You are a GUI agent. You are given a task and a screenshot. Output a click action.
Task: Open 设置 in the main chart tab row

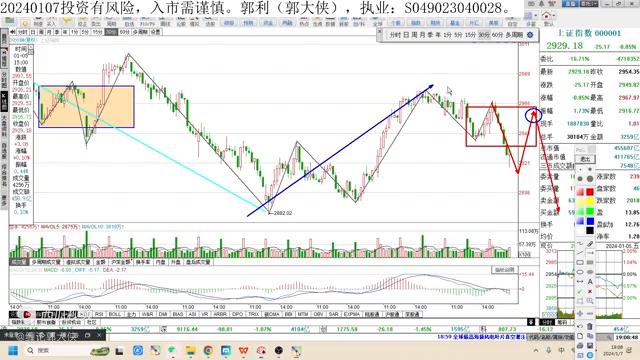(x=156, y=32)
